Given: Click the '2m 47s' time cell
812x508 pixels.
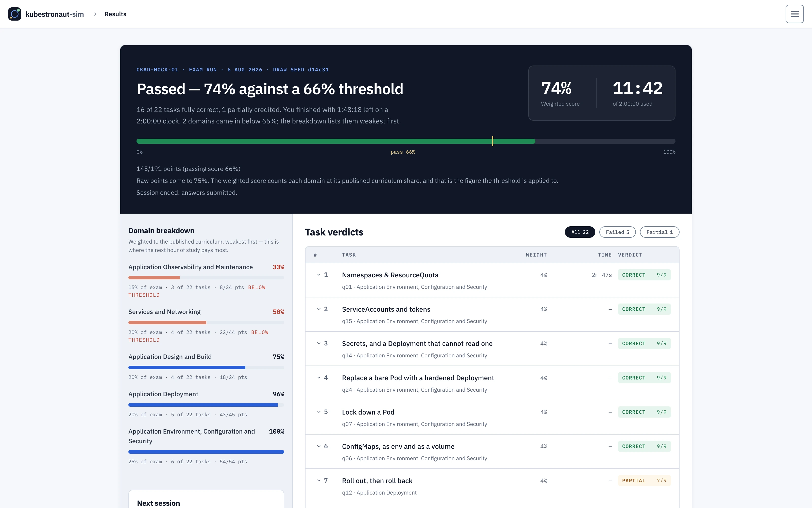Looking at the screenshot, I should (x=602, y=275).
